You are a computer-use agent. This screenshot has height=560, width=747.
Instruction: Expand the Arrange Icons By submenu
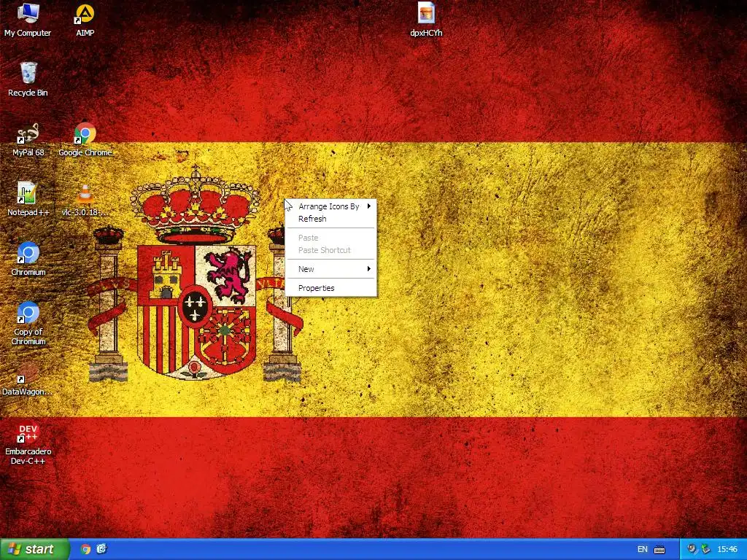click(331, 206)
